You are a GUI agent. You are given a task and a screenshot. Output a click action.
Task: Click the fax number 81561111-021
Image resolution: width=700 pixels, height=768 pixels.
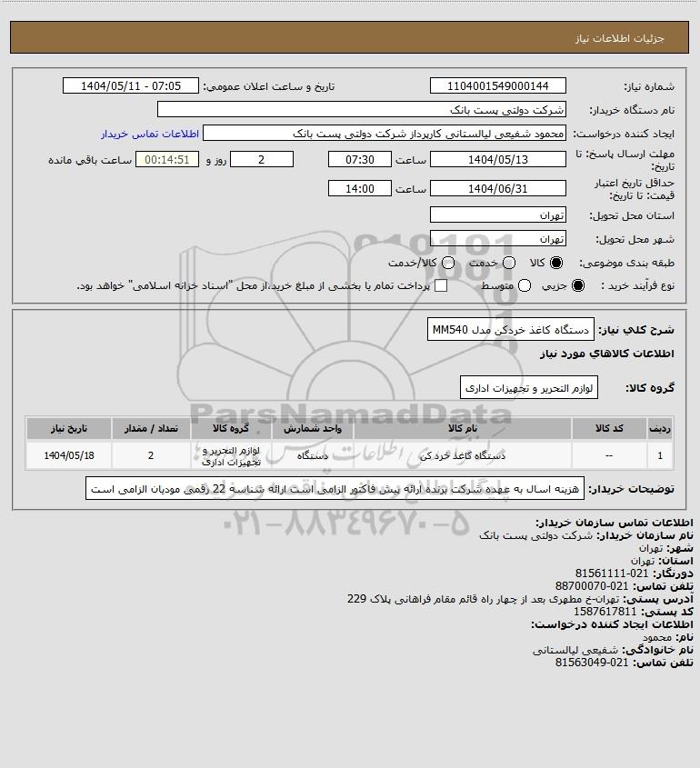point(612,574)
